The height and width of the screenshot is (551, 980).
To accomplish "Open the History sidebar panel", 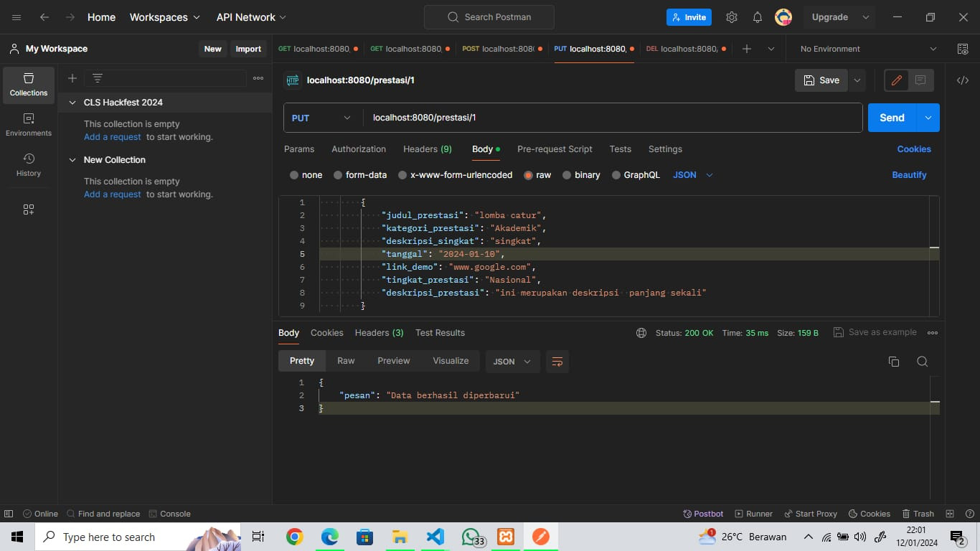I will [x=29, y=165].
